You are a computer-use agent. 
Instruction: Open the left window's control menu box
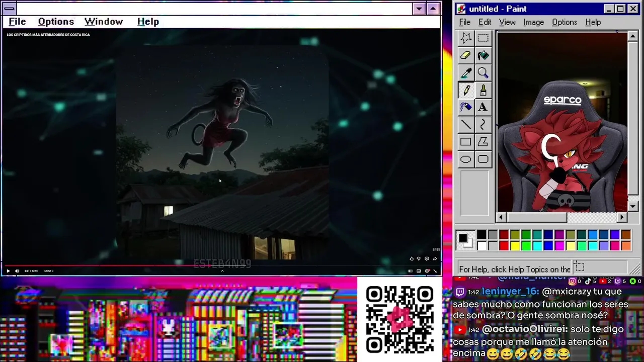tap(9, 9)
